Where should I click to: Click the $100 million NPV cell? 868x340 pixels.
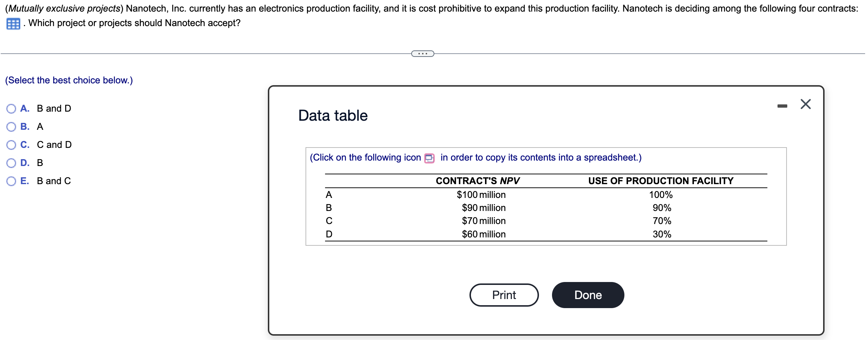(481, 195)
